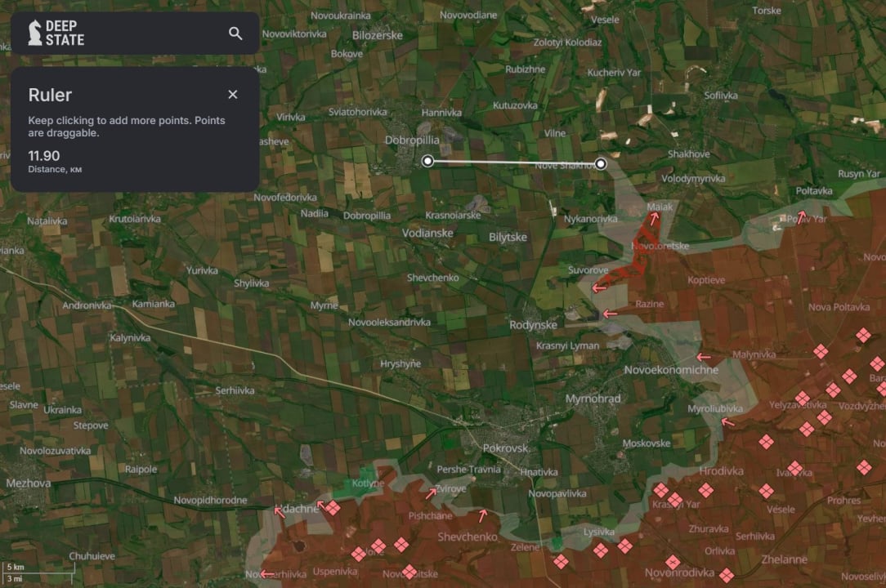This screenshot has height=588, width=886.
Task: Click the attack arrow near Maiak
Action: (x=653, y=218)
